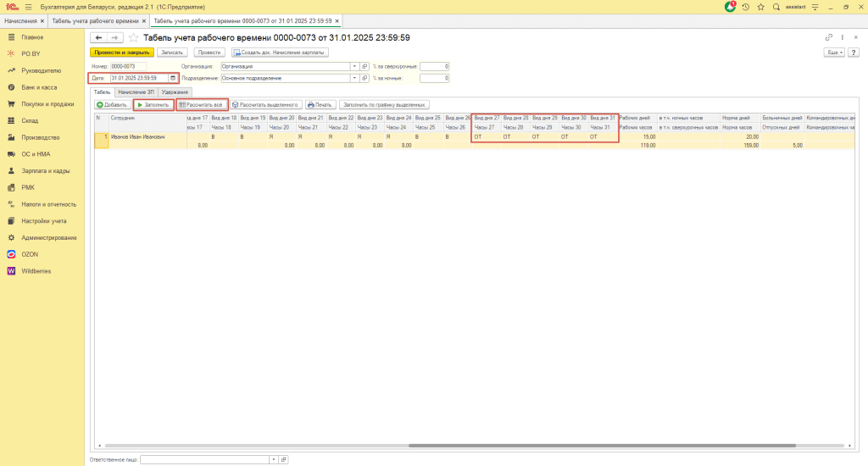Open help with question mark button

tap(854, 53)
